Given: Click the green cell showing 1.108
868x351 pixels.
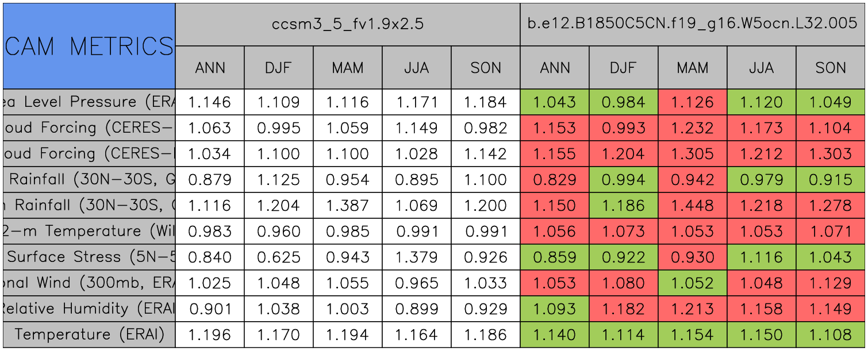Looking at the screenshot, I should [x=831, y=334].
